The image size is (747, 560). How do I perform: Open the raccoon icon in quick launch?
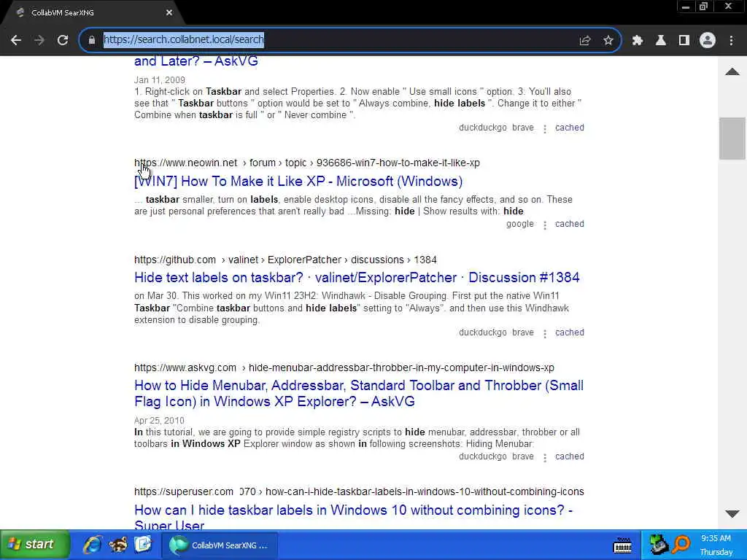point(117,545)
